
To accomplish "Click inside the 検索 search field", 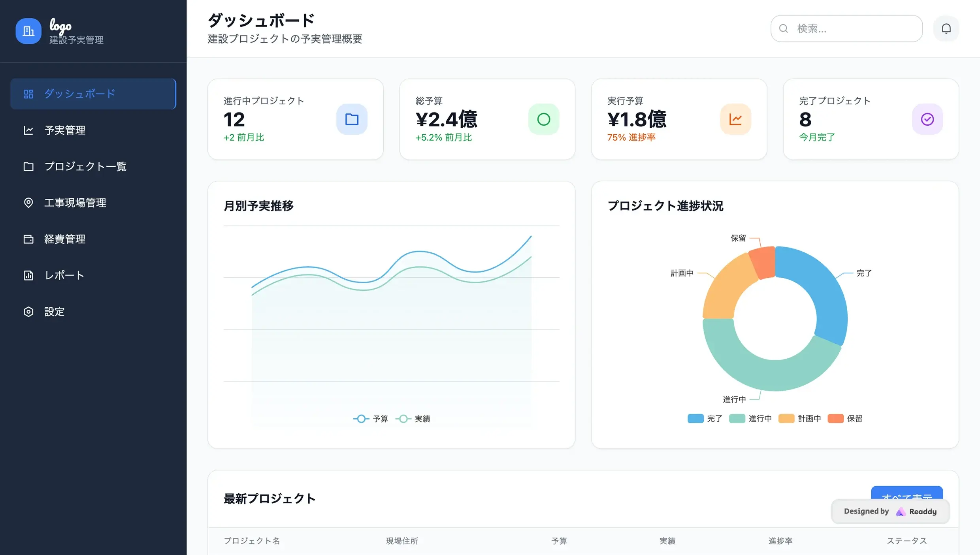I will click(846, 28).
